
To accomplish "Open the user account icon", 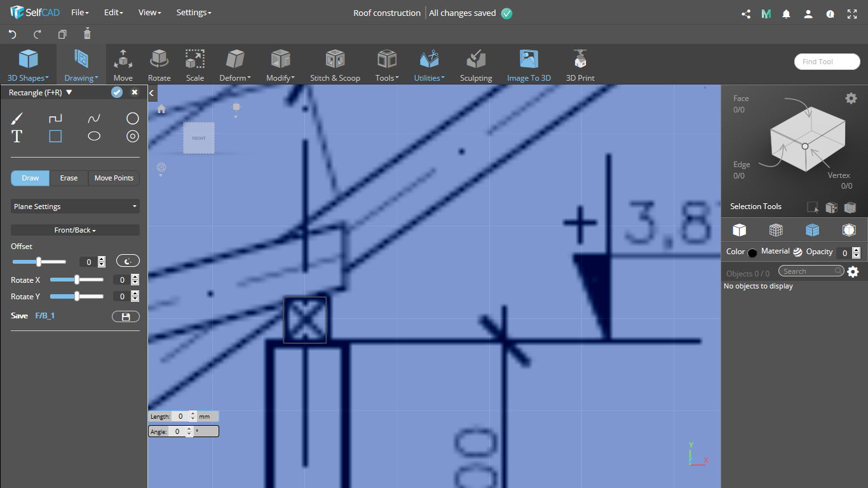I will [x=808, y=13].
